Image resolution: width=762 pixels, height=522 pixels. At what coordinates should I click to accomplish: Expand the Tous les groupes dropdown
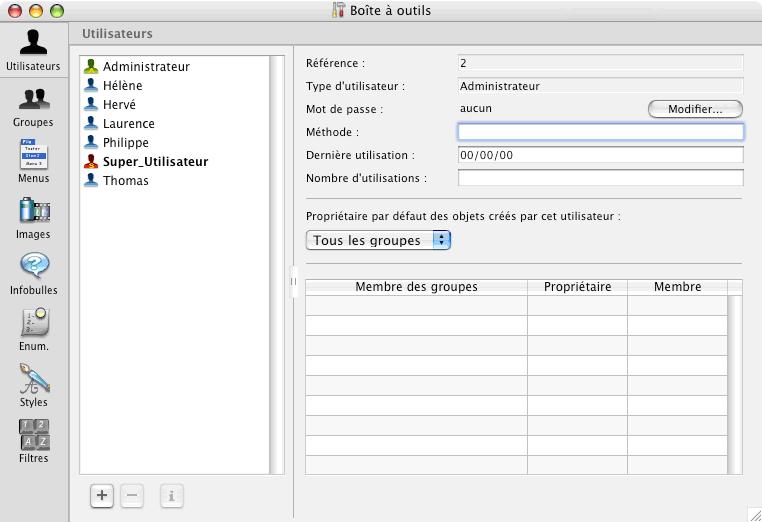coord(378,240)
